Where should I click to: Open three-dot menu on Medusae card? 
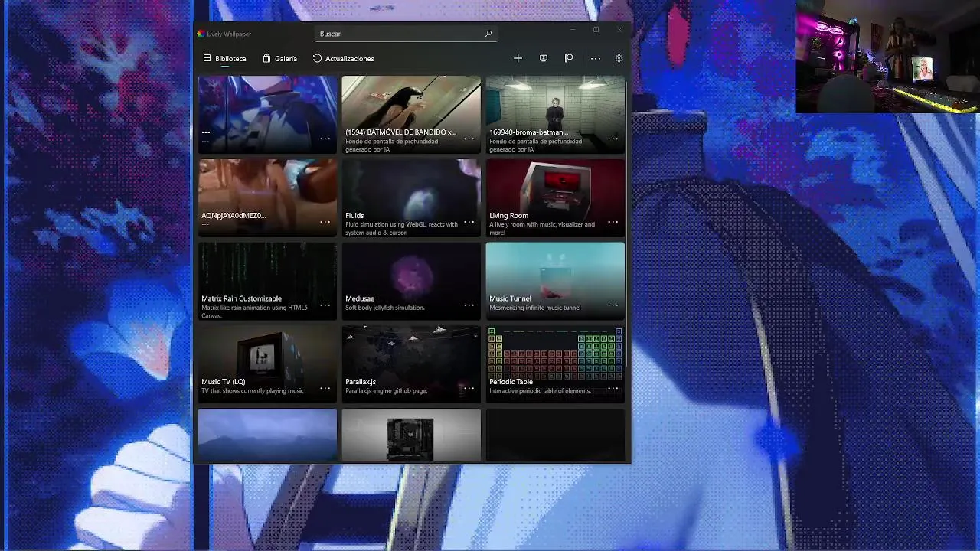[469, 305]
